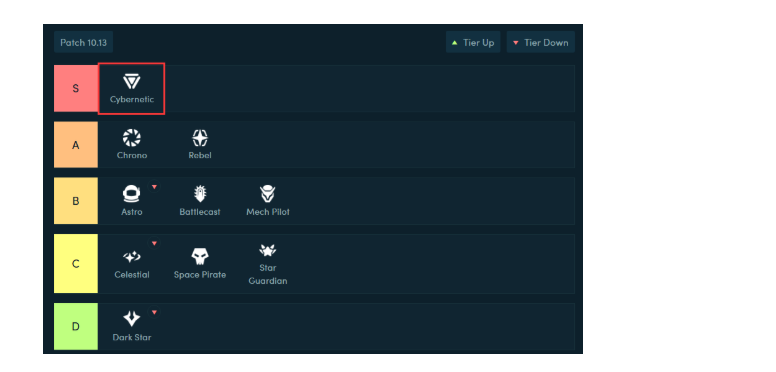Click the "Cybernetic" text label
Image resolution: width=776 pixels, height=372 pixels.
coord(132,99)
